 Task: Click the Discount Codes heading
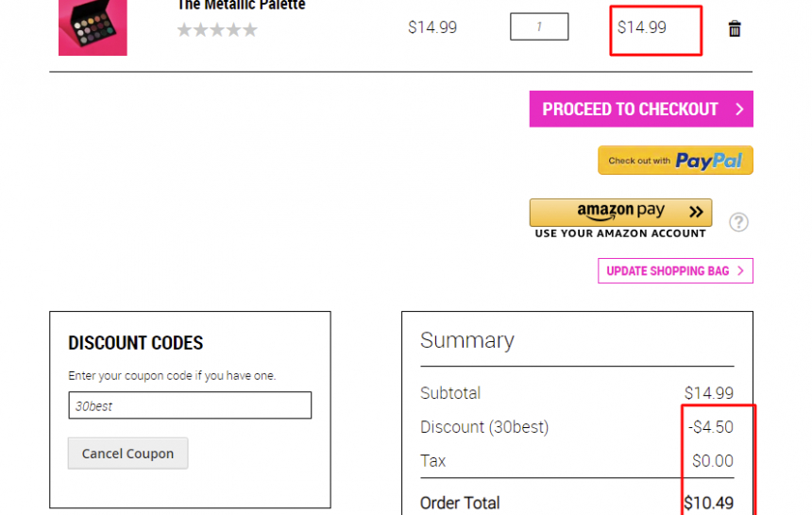click(x=136, y=342)
